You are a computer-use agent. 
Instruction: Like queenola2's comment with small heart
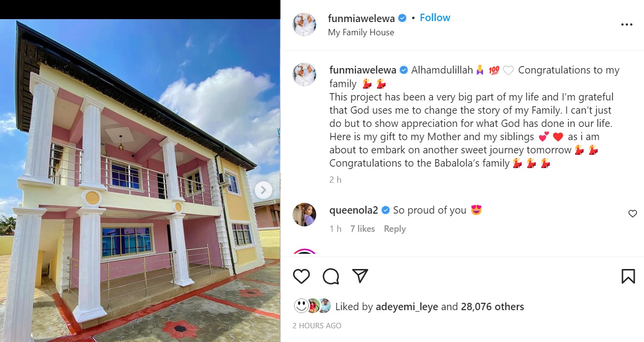click(x=633, y=214)
